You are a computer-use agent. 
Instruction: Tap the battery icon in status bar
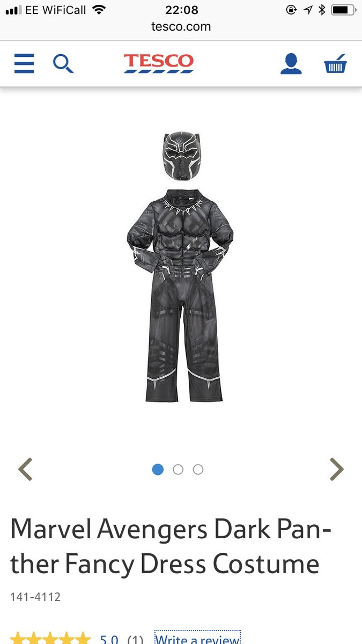point(343,10)
